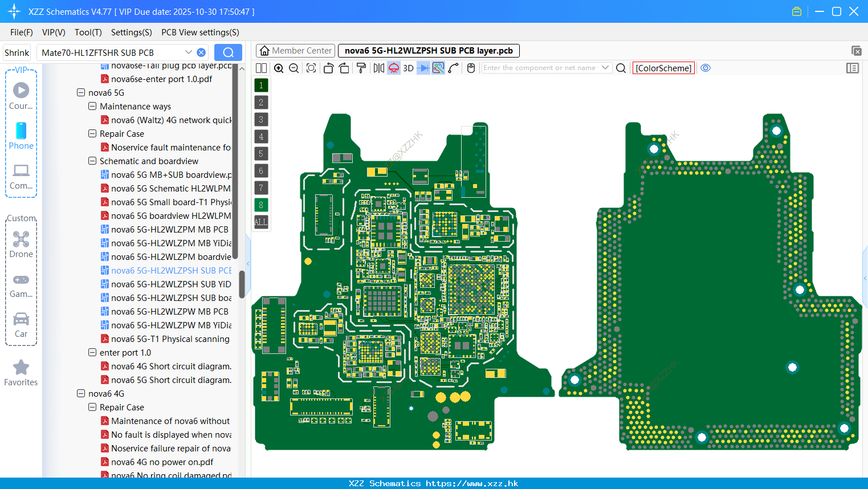Click the Shrink button
Screen dimensions: 868x489
coord(17,52)
